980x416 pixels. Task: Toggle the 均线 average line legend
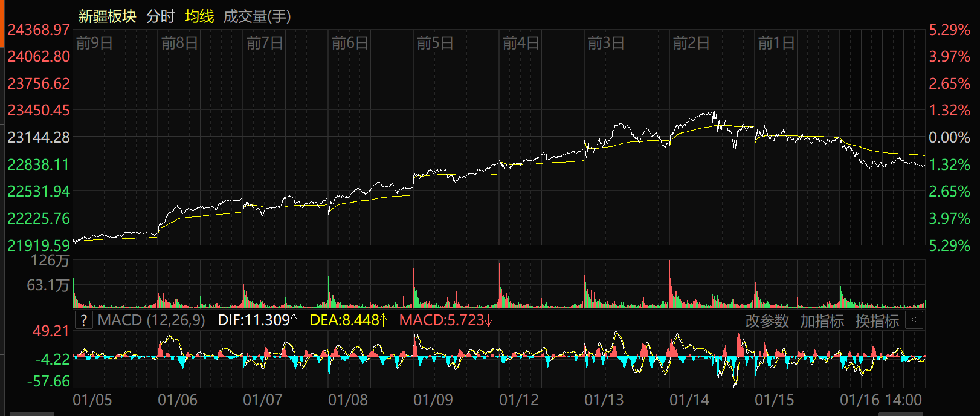(199, 16)
